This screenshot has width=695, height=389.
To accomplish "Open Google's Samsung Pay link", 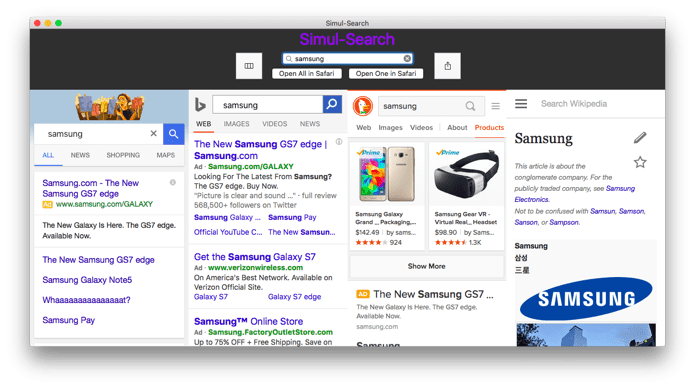I will pos(69,320).
